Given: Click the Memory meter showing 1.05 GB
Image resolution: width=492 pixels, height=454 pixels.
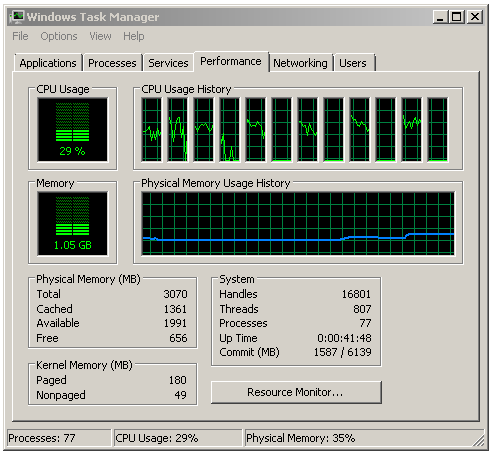Looking at the screenshot, I should click(73, 224).
